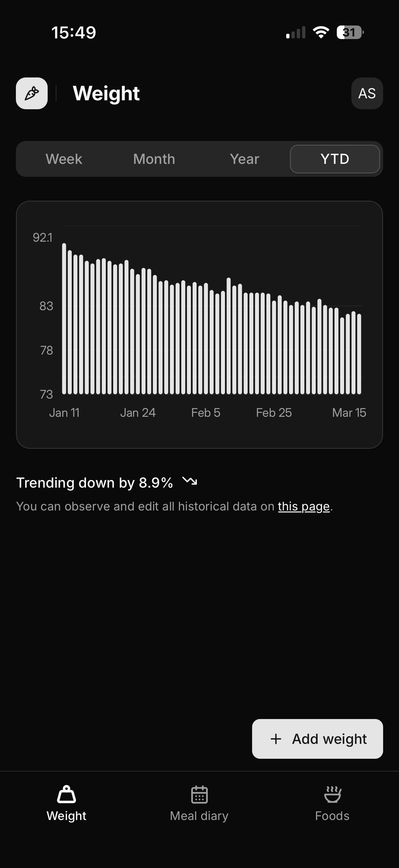Follow the "this page" link
This screenshot has width=399, height=868.
pos(303,506)
